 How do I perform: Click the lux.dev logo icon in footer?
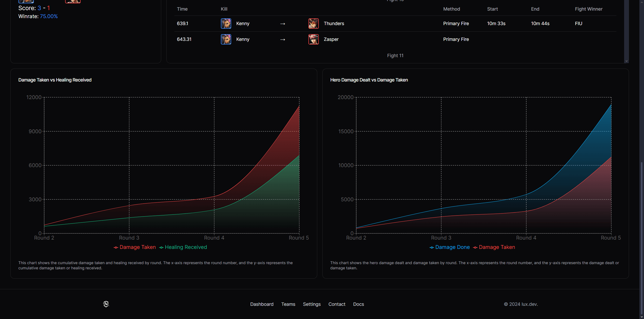[x=106, y=304]
